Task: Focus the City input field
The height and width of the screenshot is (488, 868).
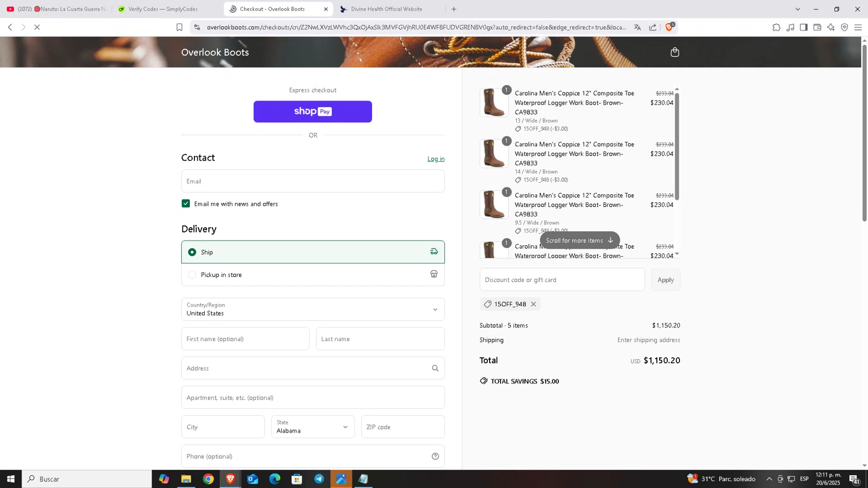Action: [223, 427]
